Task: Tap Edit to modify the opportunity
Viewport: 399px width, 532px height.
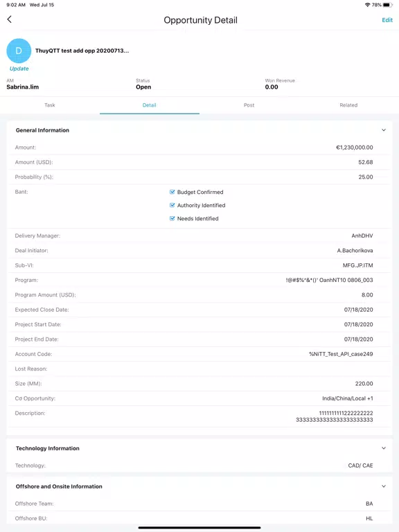Action: coord(387,20)
